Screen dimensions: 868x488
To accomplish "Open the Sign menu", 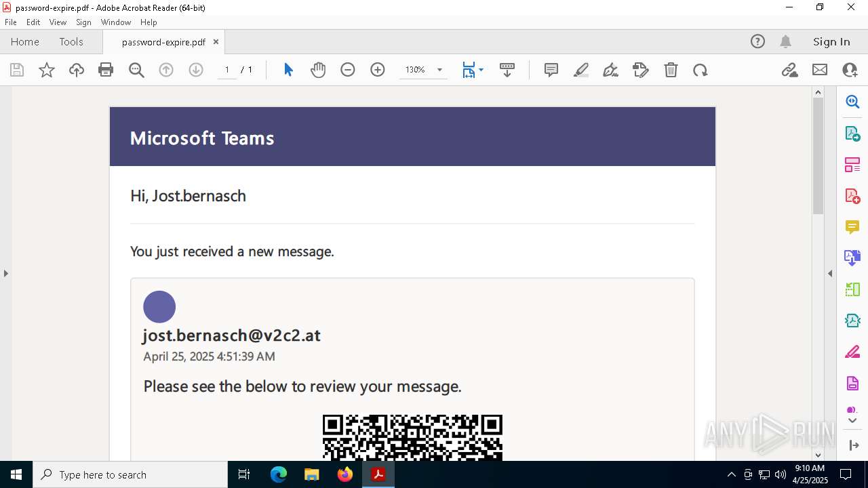I will point(83,22).
